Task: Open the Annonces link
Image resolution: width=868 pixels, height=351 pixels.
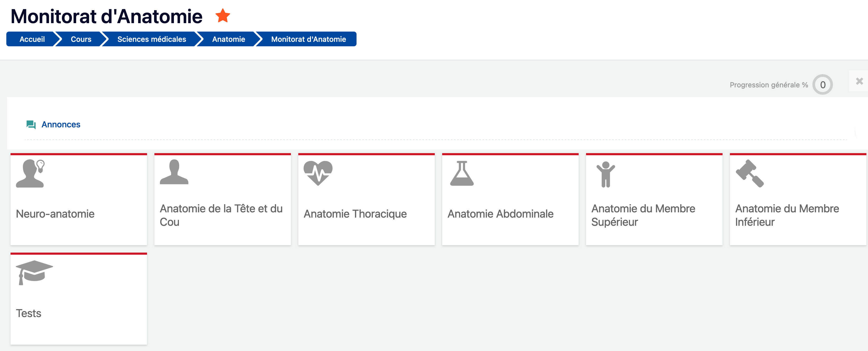Action: point(61,124)
